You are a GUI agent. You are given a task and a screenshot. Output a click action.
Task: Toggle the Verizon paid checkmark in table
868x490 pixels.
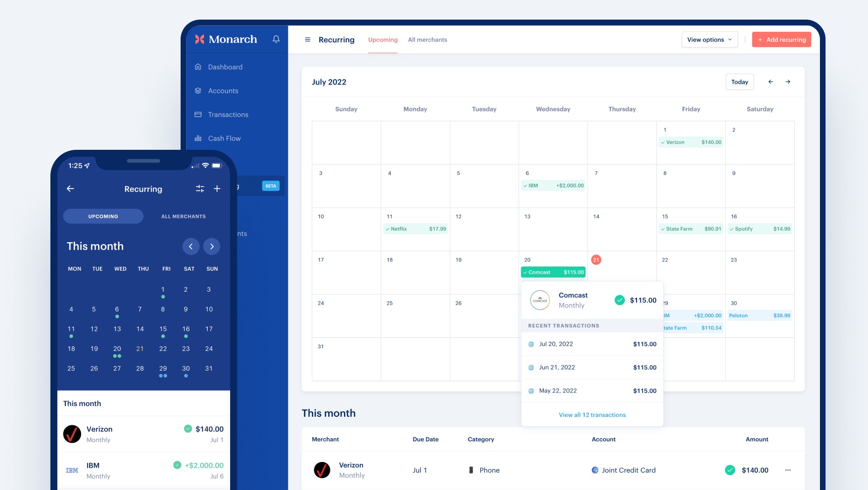click(x=730, y=470)
